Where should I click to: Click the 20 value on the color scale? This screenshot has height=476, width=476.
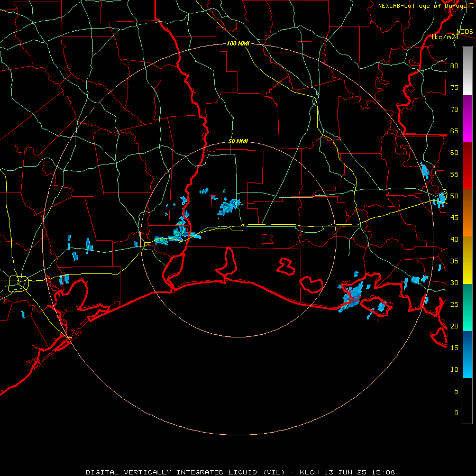[x=454, y=326]
